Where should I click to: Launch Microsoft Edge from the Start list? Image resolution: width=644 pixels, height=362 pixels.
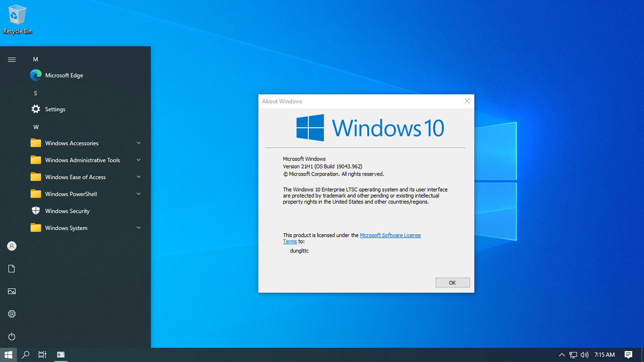pos(86,75)
